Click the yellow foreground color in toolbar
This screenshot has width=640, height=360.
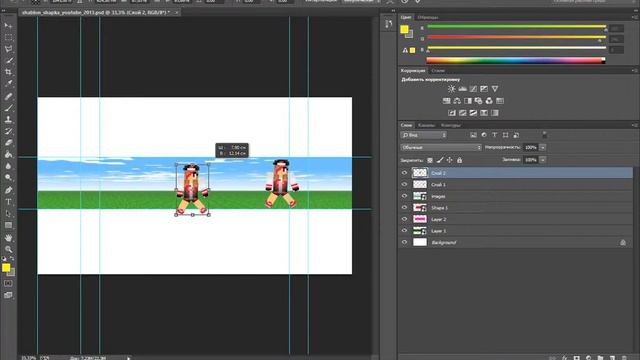pyautogui.click(x=6, y=268)
